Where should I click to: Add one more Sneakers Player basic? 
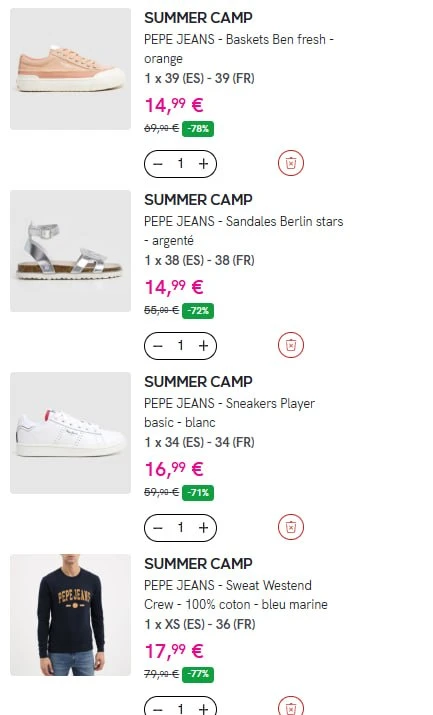203,528
